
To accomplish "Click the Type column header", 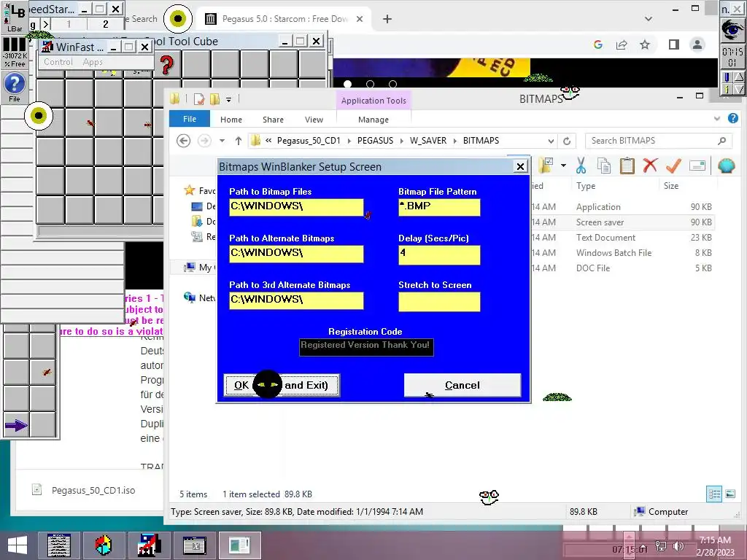I will (586, 186).
